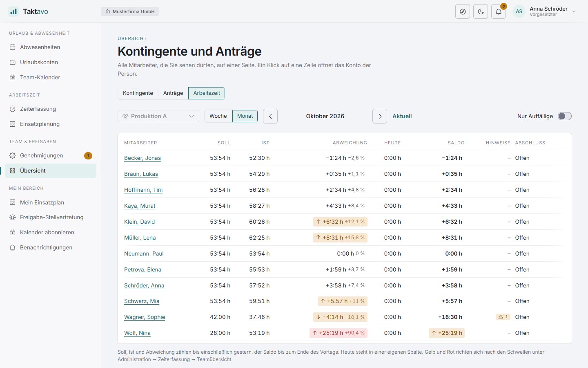The width and height of the screenshot is (588, 368).
Task: Click the +25:19 h deviation for Wolf, Nina
Action: pos(339,333)
